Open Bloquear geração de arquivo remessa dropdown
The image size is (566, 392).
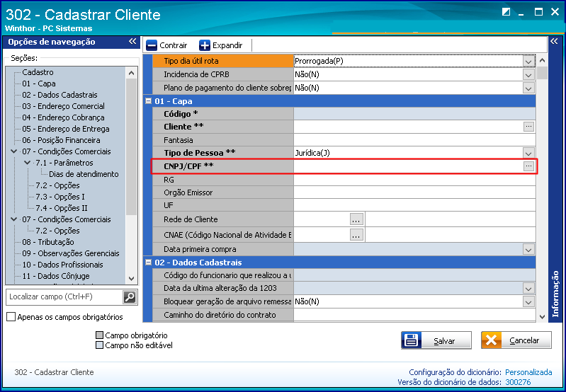[x=528, y=301]
